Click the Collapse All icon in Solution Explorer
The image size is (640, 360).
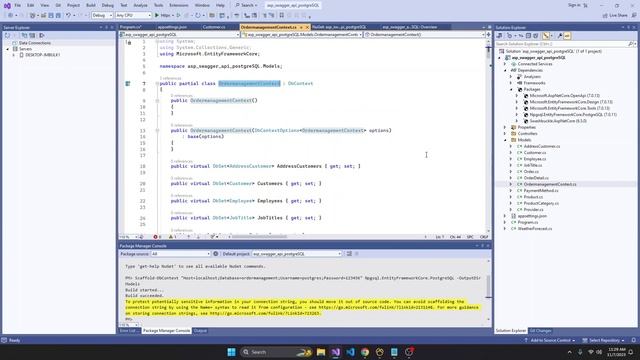coord(528,36)
